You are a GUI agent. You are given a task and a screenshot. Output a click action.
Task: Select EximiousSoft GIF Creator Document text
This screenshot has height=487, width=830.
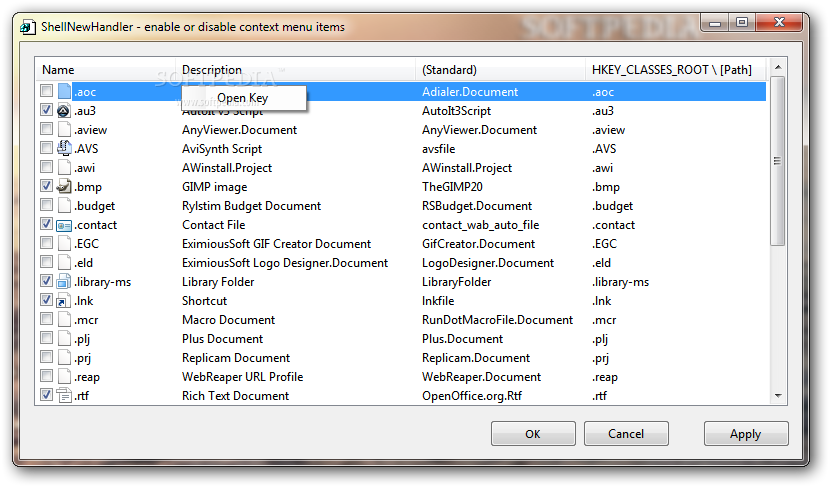[x=276, y=244]
